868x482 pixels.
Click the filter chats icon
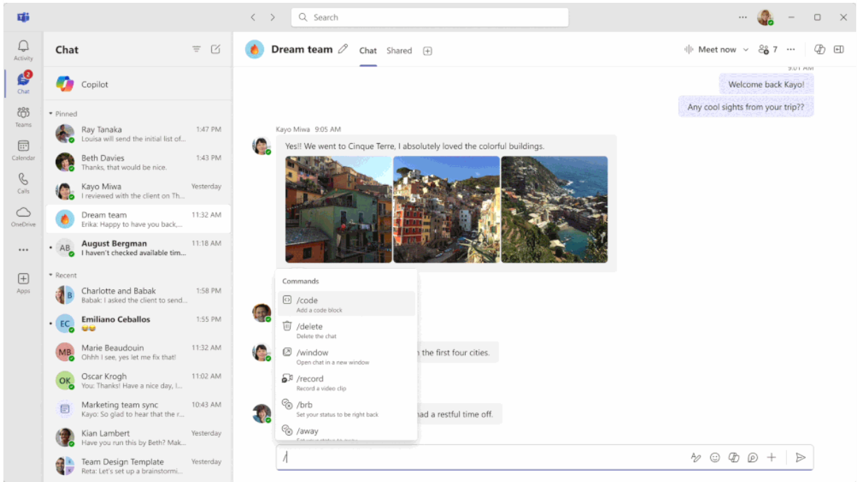pos(196,49)
